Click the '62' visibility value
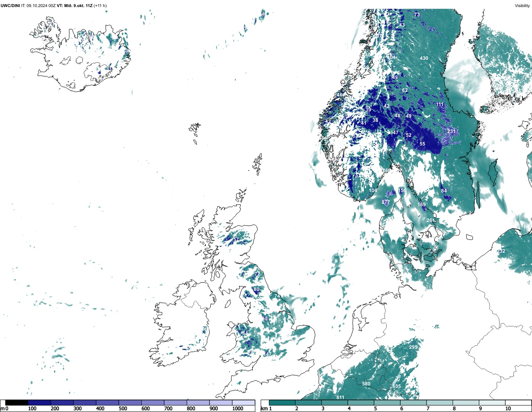 point(405,90)
